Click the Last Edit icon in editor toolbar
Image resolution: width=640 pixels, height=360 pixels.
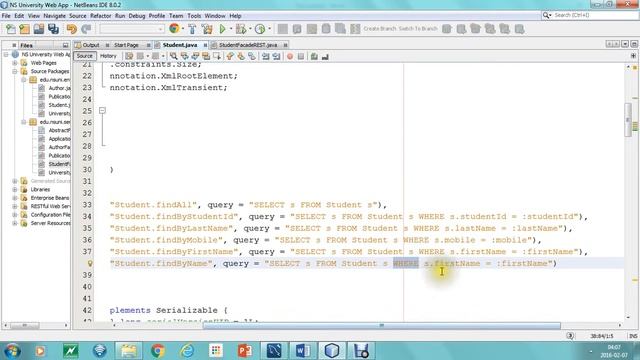[129, 56]
